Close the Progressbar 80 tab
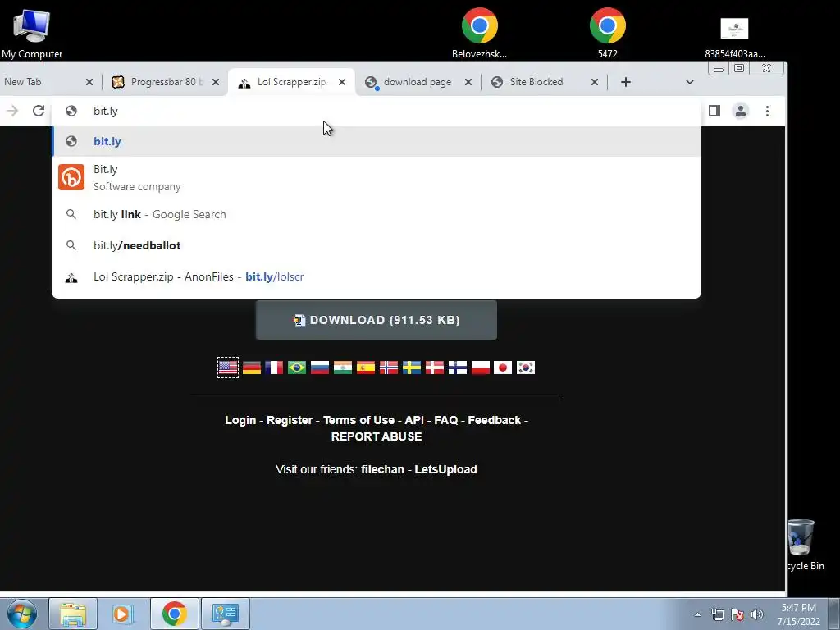The width and height of the screenshot is (840, 630). 216,82
